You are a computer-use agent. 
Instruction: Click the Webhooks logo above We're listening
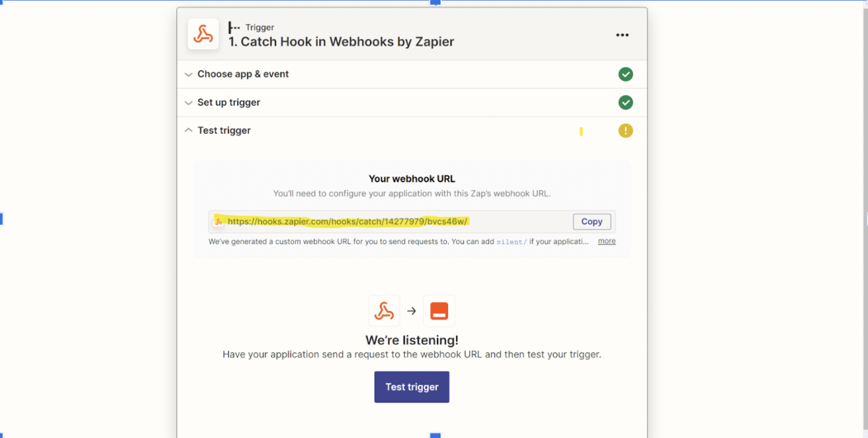coord(384,311)
